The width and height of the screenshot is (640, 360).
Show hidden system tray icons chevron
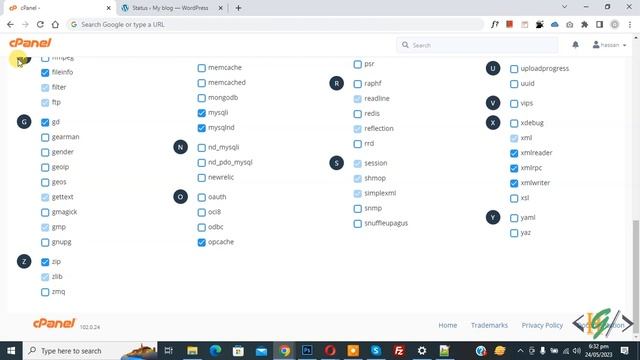click(x=520, y=351)
